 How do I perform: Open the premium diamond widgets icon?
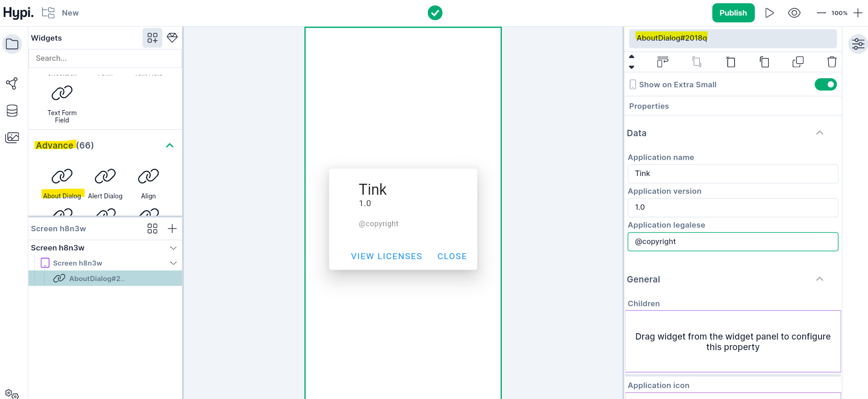pyautogui.click(x=172, y=37)
